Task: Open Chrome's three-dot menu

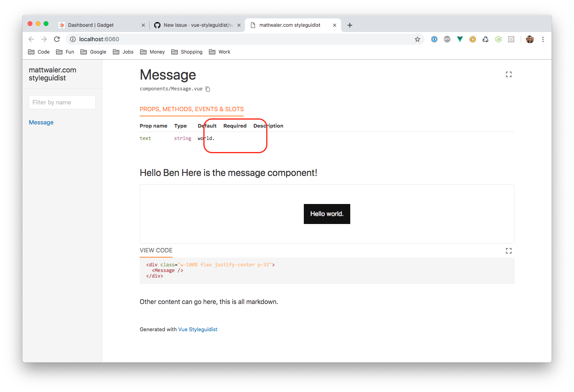Action: click(x=543, y=39)
